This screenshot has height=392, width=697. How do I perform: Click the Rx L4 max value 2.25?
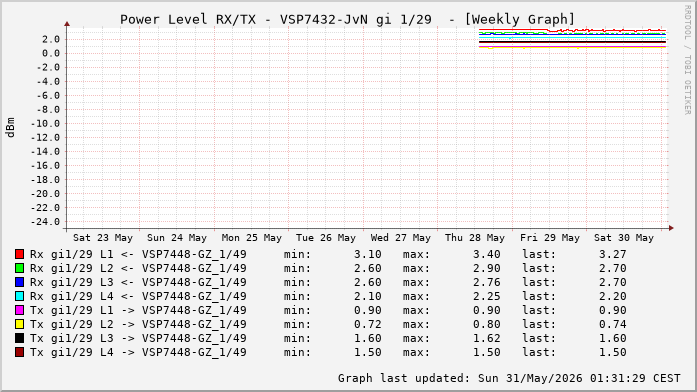487,296
